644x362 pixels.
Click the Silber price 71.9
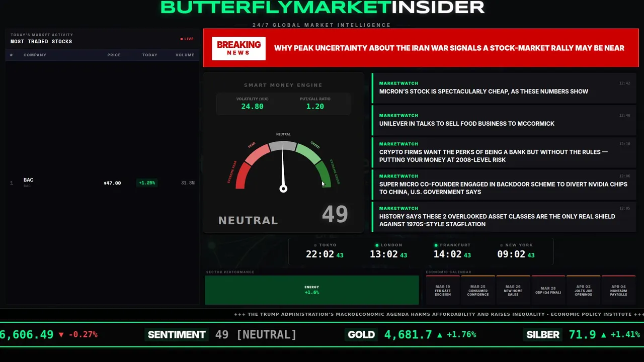[x=583, y=335]
